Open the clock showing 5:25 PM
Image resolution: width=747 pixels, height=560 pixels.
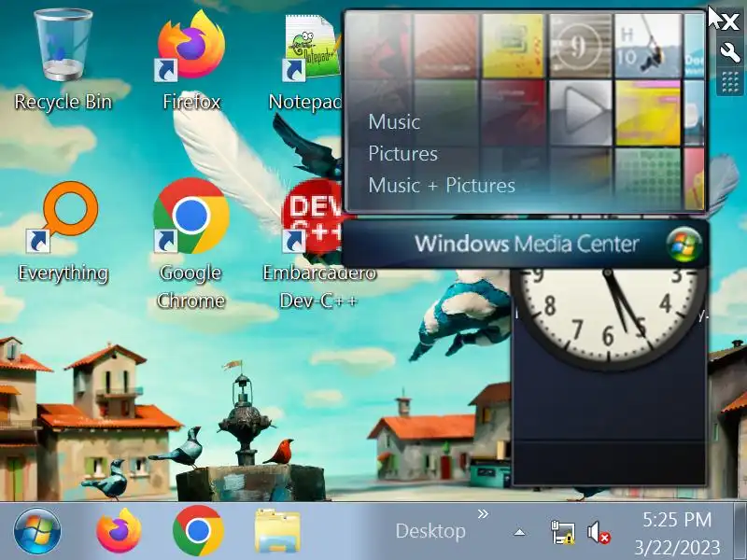click(x=677, y=532)
